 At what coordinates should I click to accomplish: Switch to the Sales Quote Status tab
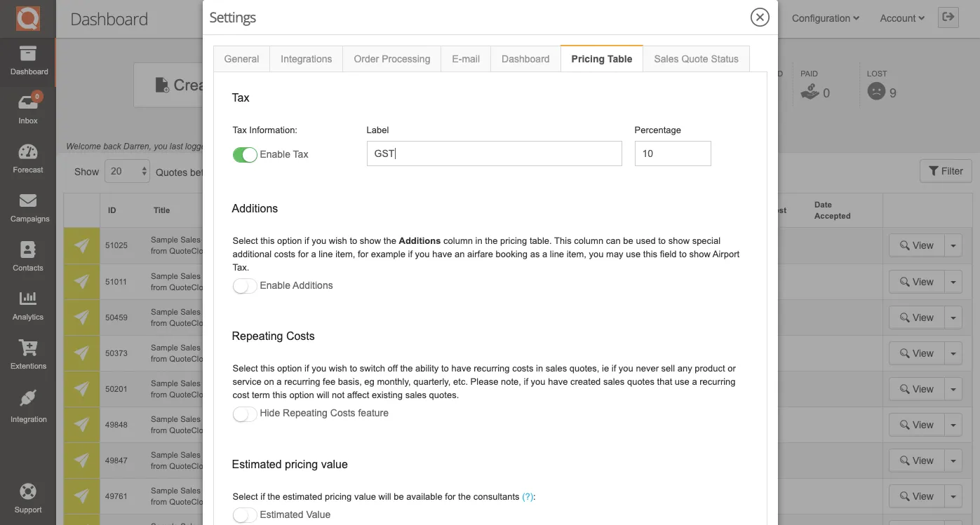(x=696, y=59)
